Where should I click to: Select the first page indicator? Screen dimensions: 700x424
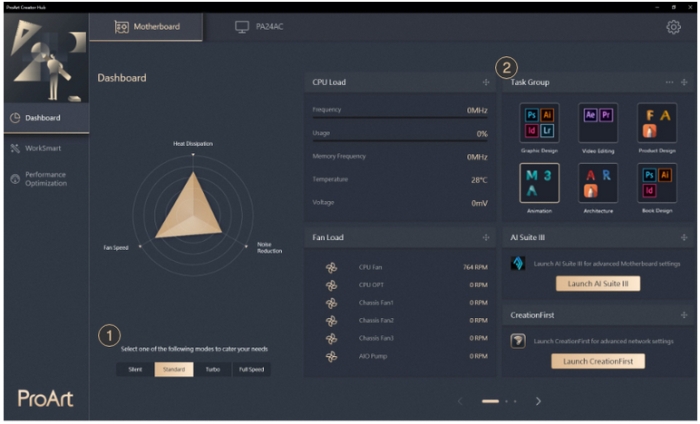(x=490, y=401)
